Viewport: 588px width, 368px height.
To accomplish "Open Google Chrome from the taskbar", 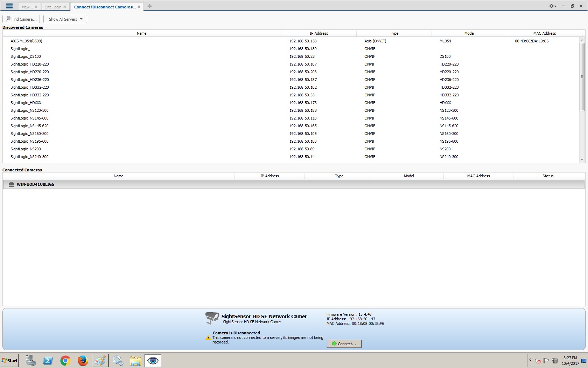I will pyautogui.click(x=65, y=361).
